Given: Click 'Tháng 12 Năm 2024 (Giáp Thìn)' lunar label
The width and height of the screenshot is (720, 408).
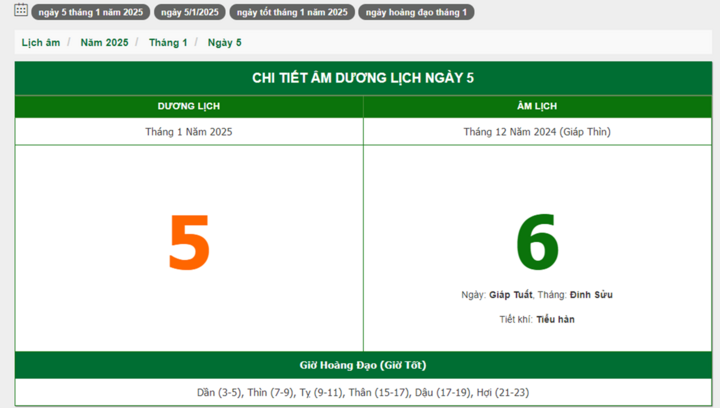Looking at the screenshot, I should click(538, 131).
